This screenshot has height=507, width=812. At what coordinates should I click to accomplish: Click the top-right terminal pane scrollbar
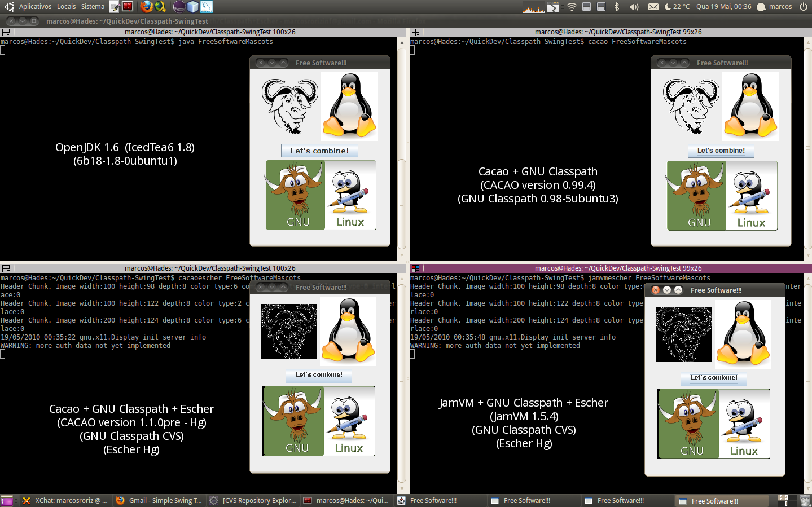[x=807, y=148]
